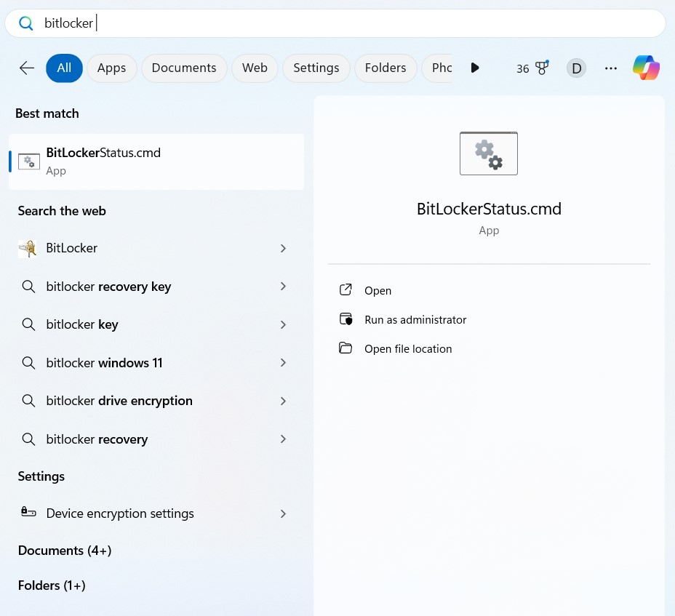Open the three-dots more options menu

tap(610, 68)
